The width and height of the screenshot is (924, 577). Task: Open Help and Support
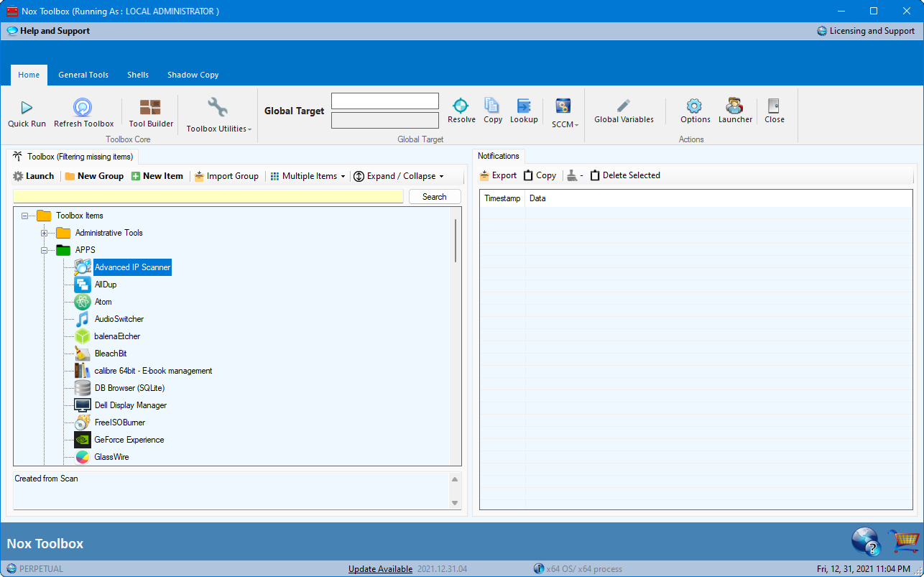coord(48,31)
